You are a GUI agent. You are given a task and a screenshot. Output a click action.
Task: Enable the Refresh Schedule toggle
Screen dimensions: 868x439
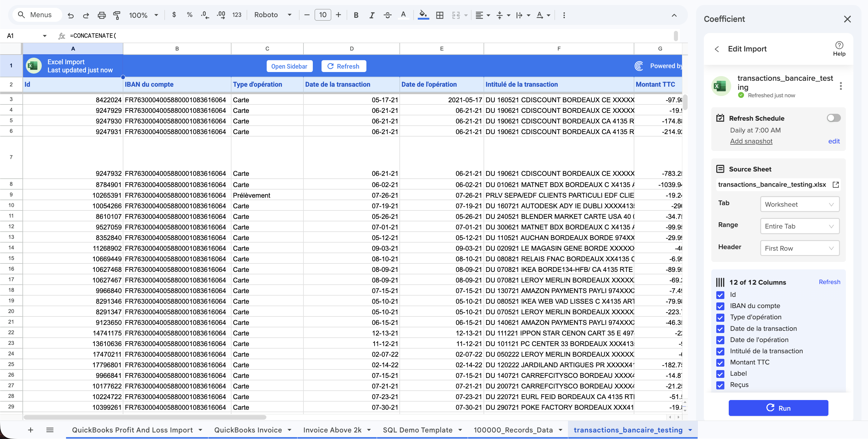tap(833, 118)
